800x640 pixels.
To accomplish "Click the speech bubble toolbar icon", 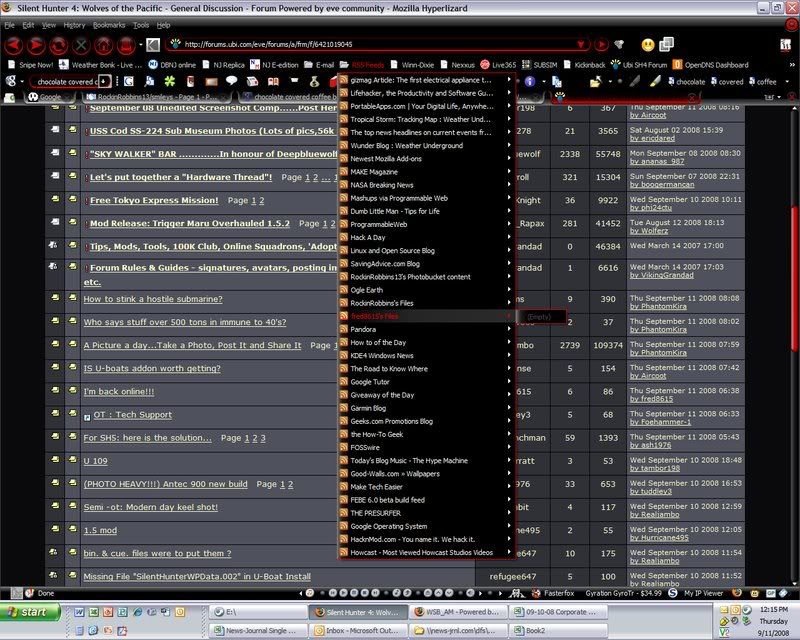I will pyautogui.click(x=232, y=81).
